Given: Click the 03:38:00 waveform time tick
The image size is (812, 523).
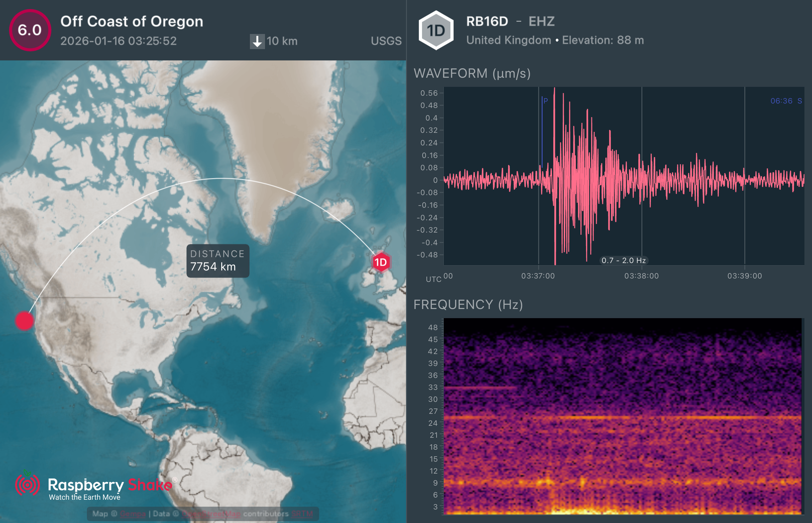Looking at the screenshot, I should [641, 276].
